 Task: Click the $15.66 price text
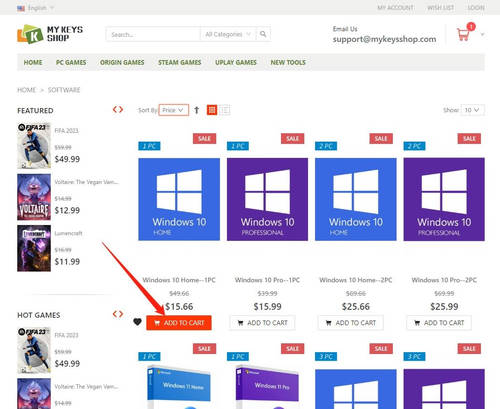pos(179,306)
